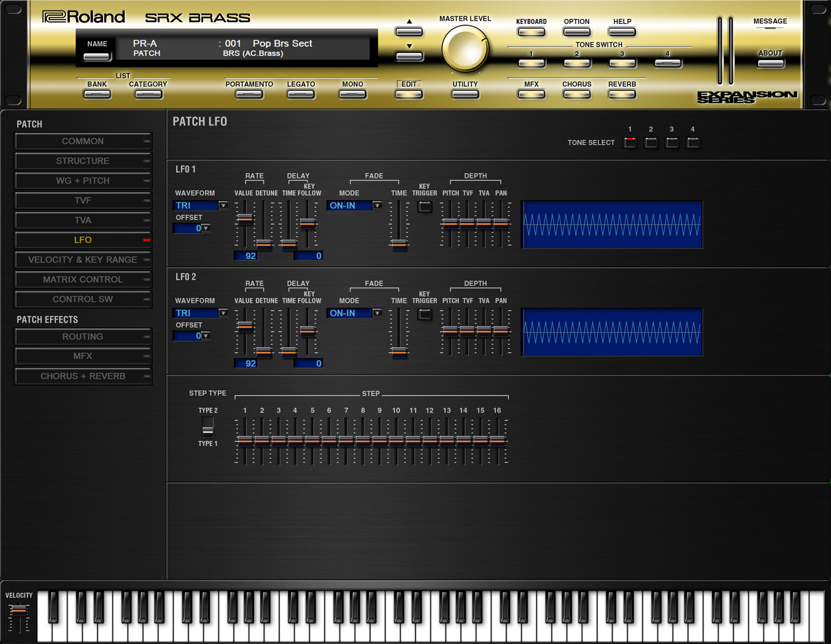The height and width of the screenshot is (644, 831).
Task: Click the LFO 1 Rate Value slider
Action: tap(245, 218)
